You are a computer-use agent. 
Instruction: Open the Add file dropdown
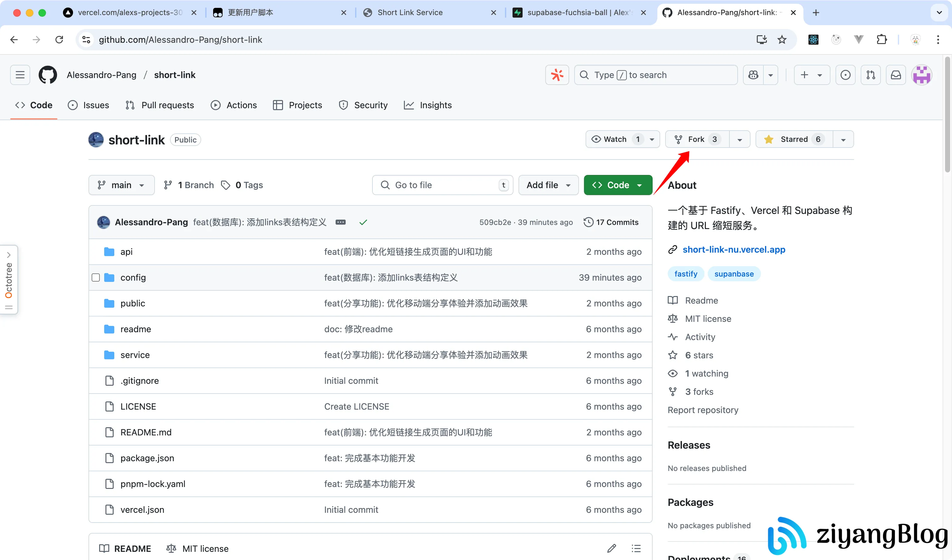point(548,185)
